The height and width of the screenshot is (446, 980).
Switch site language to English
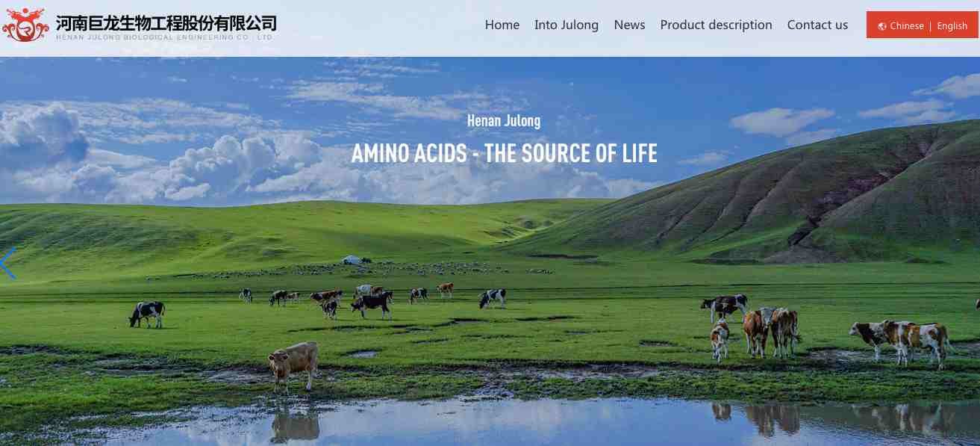[x=952, y=26]
